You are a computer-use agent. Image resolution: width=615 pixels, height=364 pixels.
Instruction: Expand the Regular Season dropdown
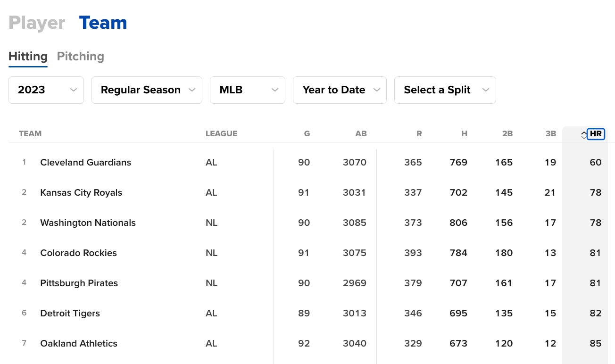pyautogui.click(x=147, y=90)
